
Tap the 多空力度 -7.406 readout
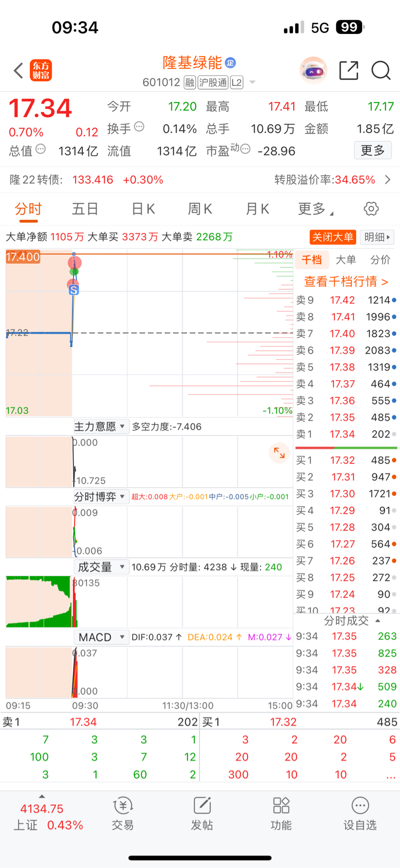tap(167, 426)
